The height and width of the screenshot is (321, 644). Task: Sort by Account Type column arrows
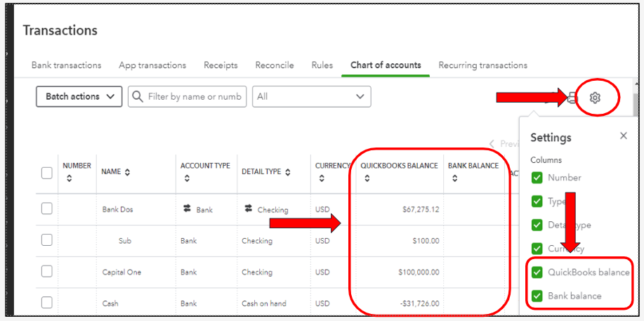(x=186, y=179)
